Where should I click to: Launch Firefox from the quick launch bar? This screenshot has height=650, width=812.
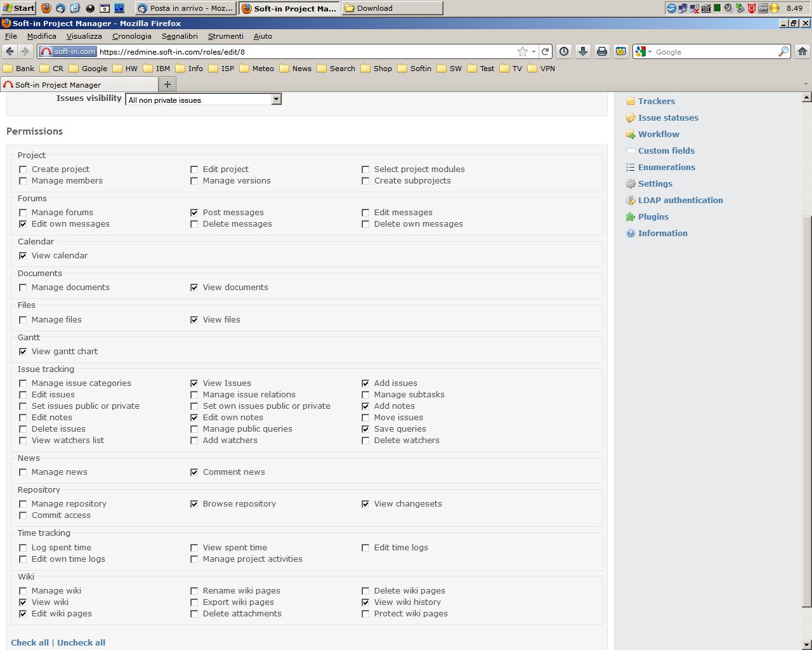coord(46,8)
